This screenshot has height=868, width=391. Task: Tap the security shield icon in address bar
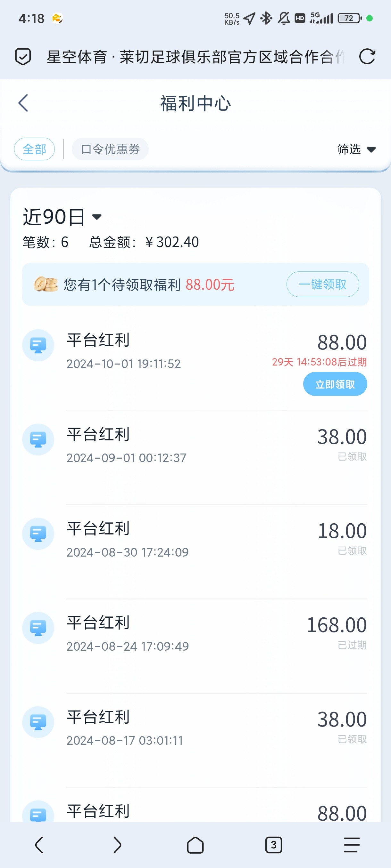point(23,57)
